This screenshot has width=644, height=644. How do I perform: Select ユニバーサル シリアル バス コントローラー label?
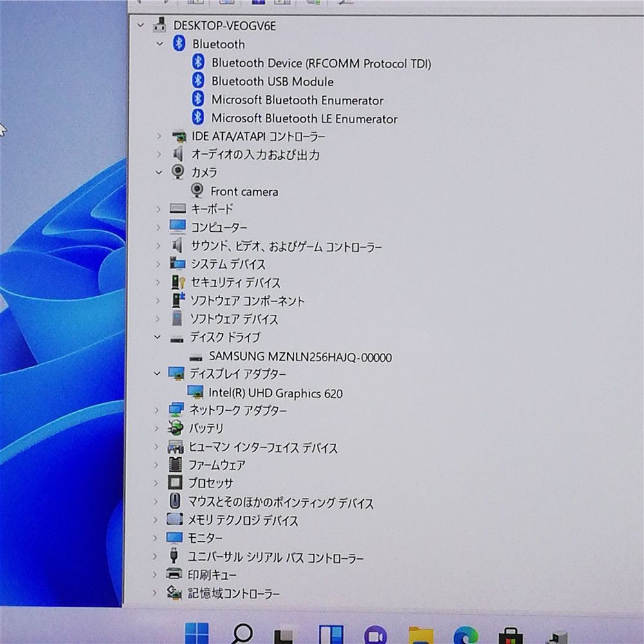click(276, 557)
